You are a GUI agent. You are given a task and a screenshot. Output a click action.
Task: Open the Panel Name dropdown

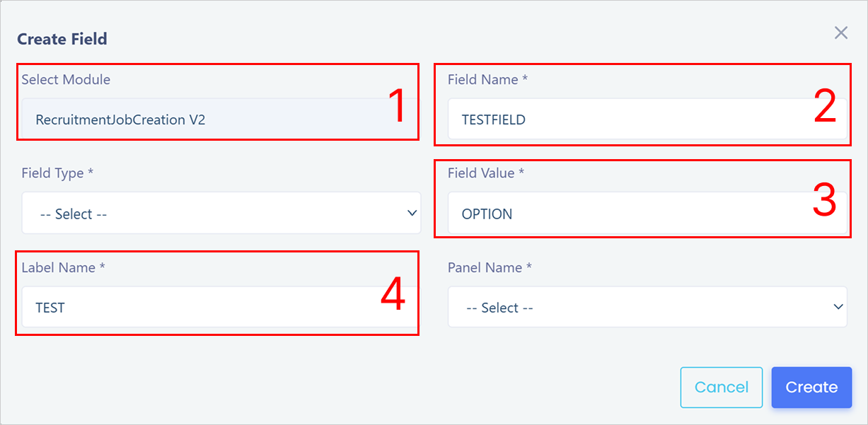coord(647,307)
